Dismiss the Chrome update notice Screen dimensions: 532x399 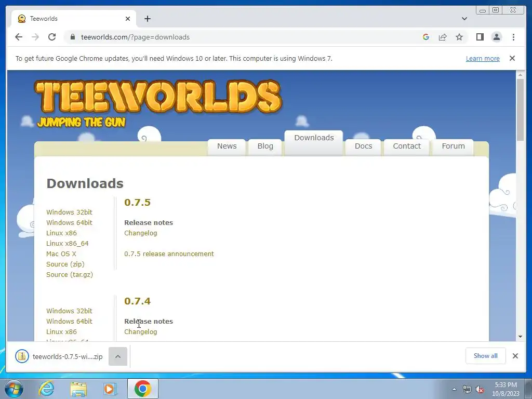coord(512,58)
